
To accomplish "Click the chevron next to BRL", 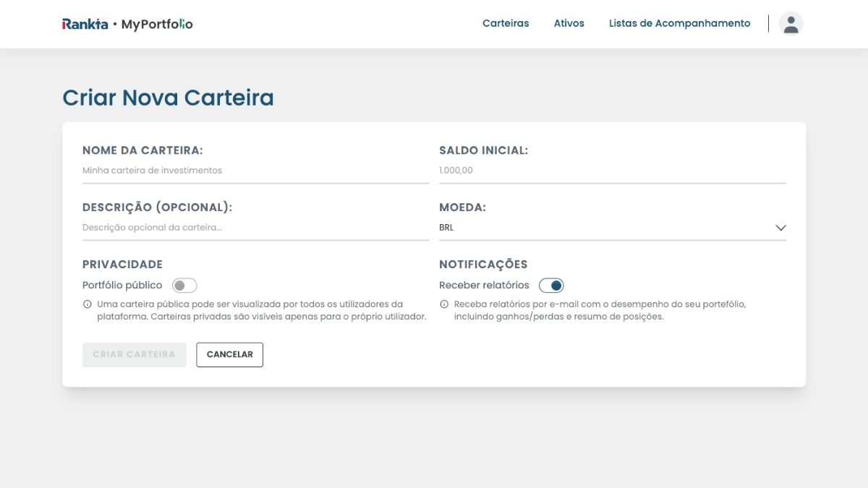I will [780, 227].
